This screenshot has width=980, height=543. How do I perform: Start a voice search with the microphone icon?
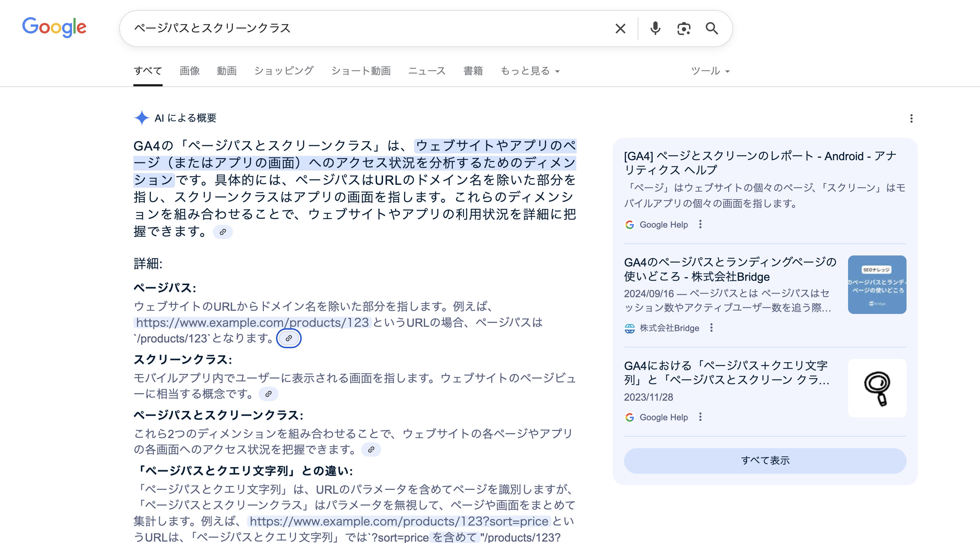[655, 28]
